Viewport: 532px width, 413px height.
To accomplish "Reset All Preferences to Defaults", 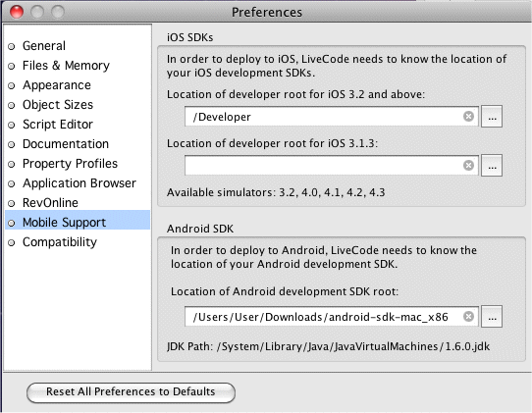I will coord(131,392).
